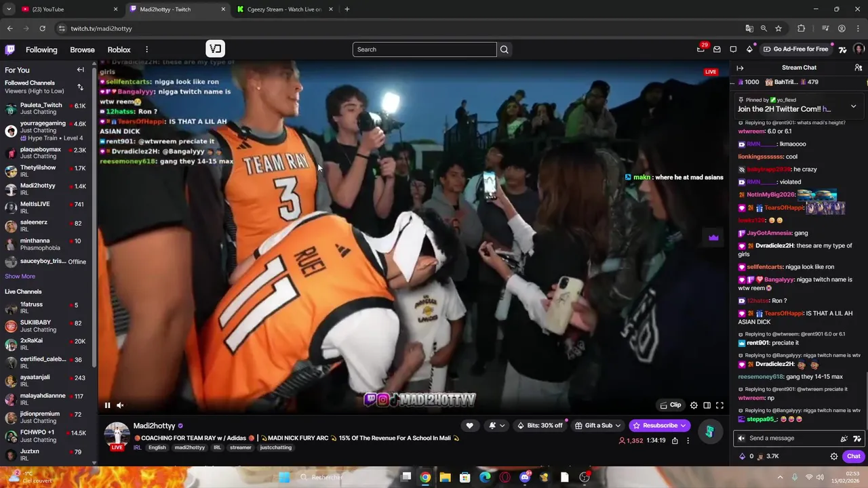Click the 7TV icon in top navigation
The image size is (868, 488).
pos(843,49)
